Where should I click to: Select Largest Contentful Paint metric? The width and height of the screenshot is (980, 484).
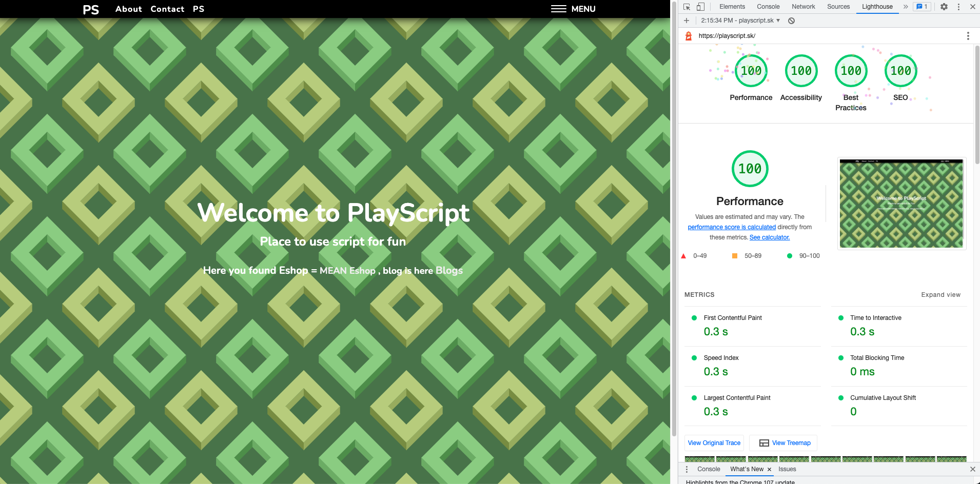pos(752,406)
